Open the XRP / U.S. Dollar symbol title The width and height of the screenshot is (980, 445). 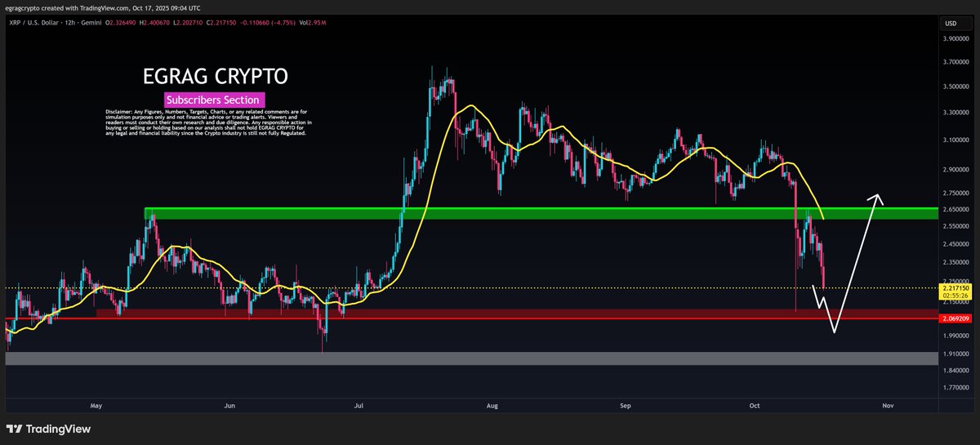pos(38,24)
